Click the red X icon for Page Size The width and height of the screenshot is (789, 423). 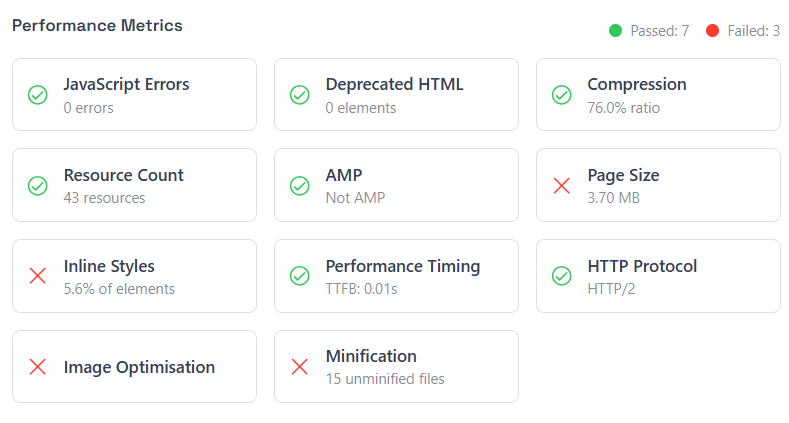562,186
